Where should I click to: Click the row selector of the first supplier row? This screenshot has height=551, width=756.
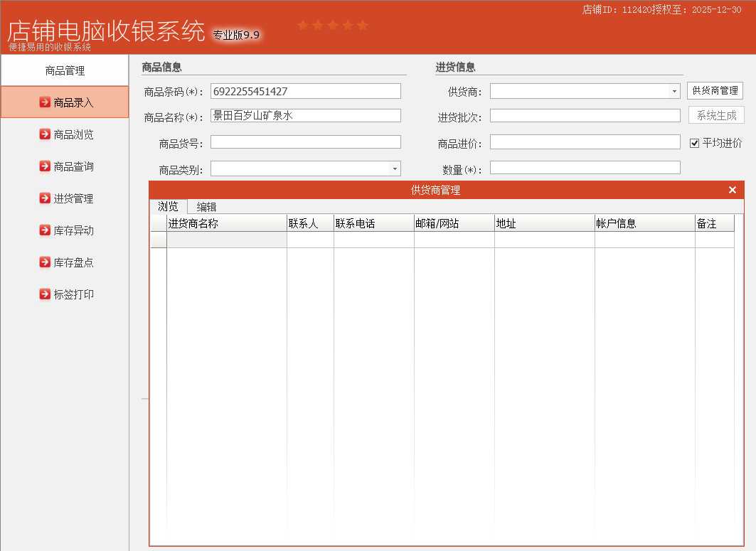[159, 240]
